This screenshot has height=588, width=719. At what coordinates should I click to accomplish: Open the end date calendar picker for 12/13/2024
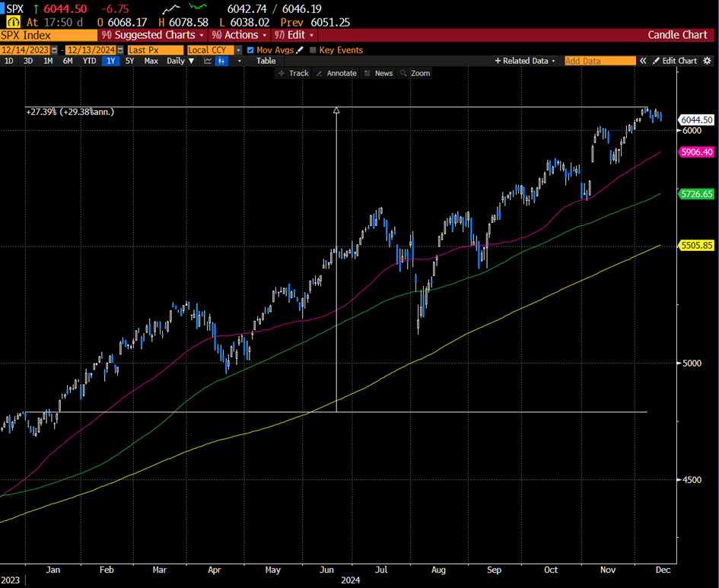point(120,50)
